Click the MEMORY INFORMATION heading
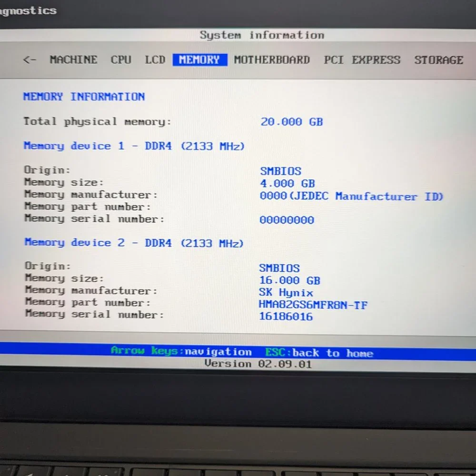This screenshot has height=476, width=476. 84,97
